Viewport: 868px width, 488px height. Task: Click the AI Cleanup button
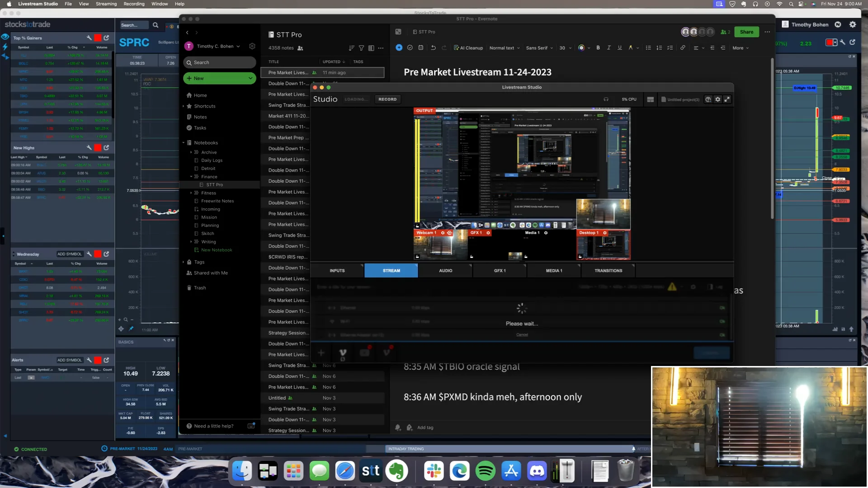pos(468,48)
